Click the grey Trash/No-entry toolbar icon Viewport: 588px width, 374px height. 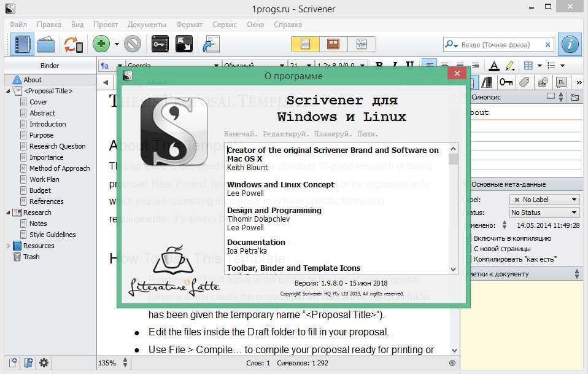click(133, 44)
